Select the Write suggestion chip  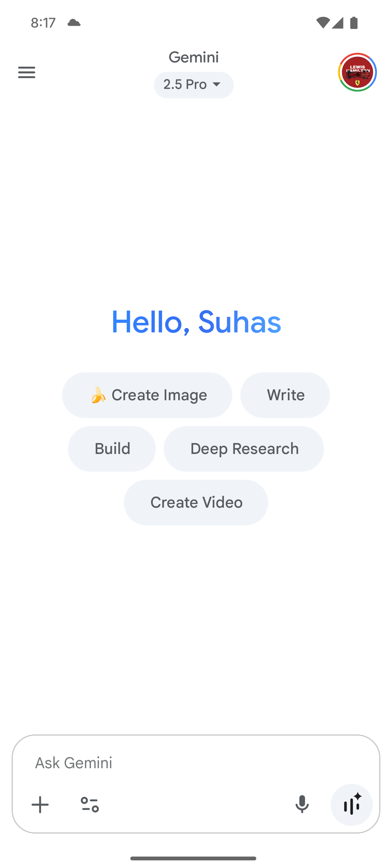285,395
